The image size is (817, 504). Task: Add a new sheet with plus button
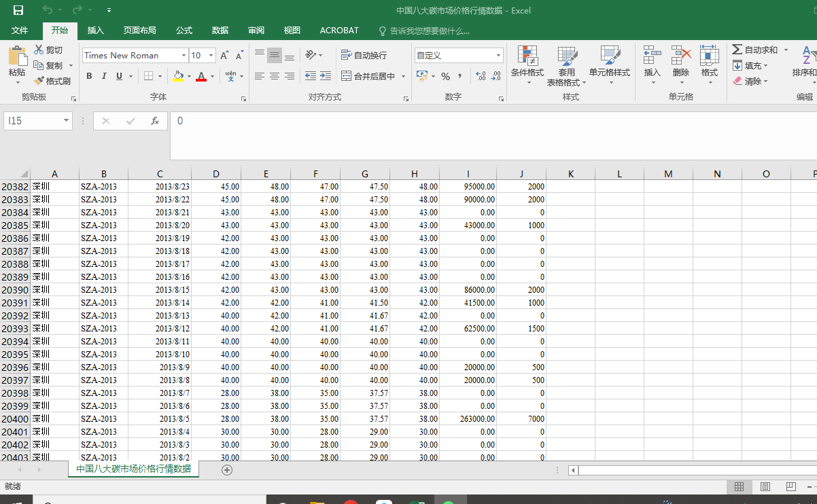coord(227,469)
